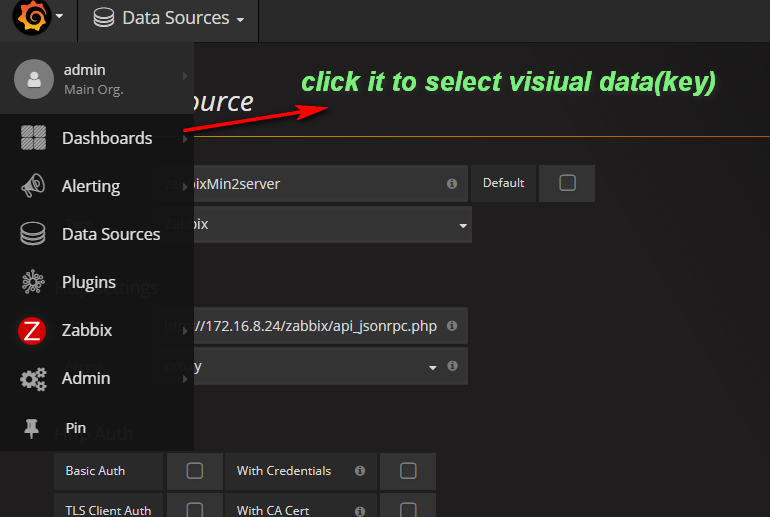Click the Pin pushpin icon

point(31,428)
